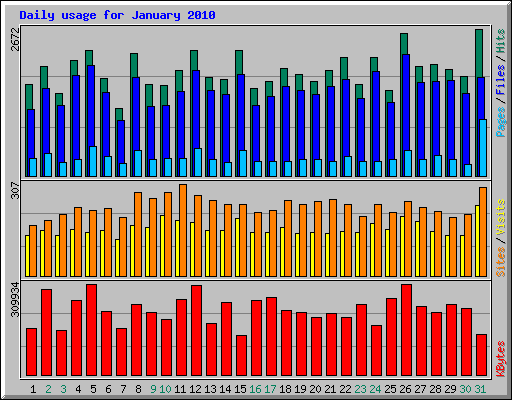Click the 'Daily usage for January 2010' title
512x400 pixels.
(x=117, y=15)
